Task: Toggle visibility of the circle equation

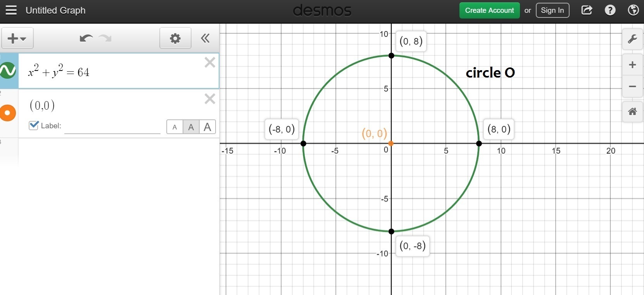Action: click(8, 71)
